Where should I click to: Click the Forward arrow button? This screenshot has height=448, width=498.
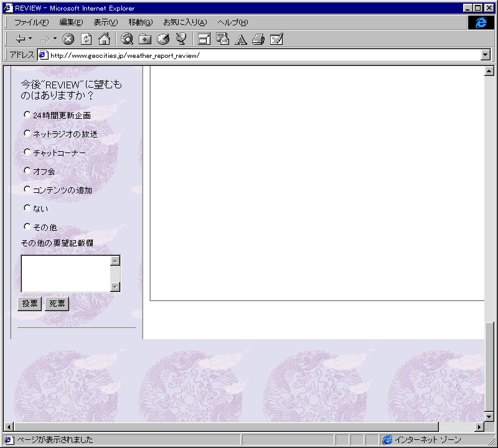tap(45, 39)
